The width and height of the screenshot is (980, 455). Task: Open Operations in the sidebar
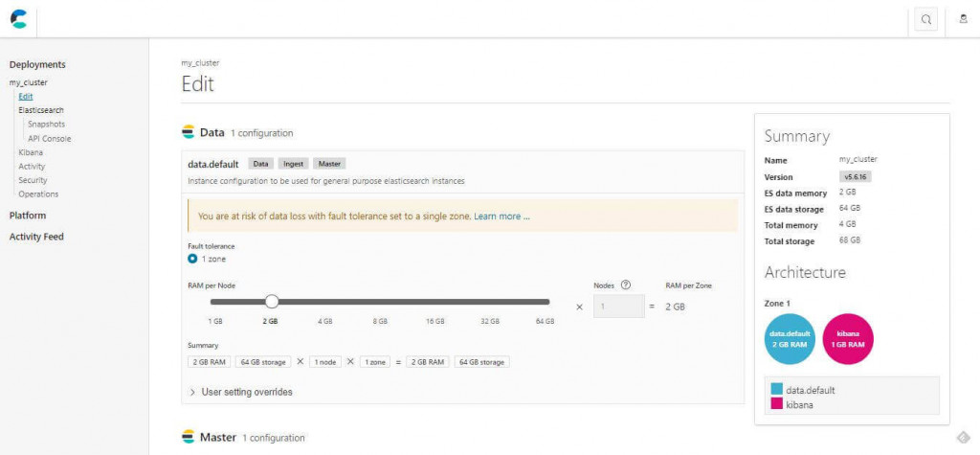[x=38, y=194]
